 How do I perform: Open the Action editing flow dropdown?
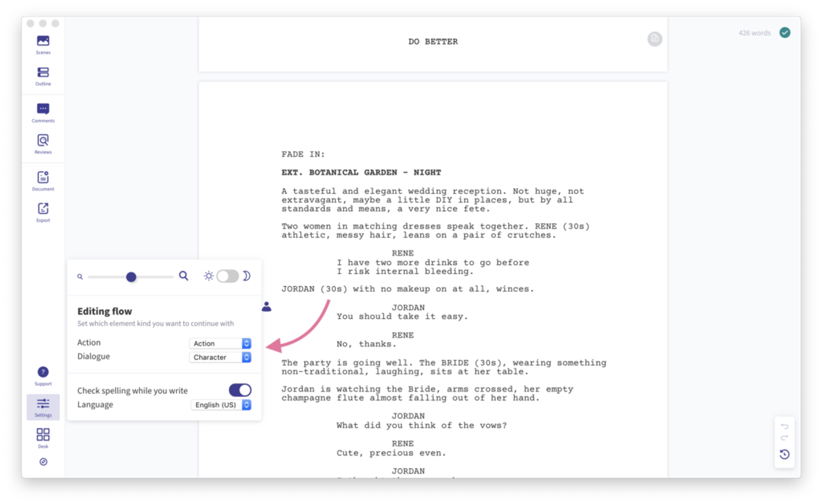(x=220, y=343)
